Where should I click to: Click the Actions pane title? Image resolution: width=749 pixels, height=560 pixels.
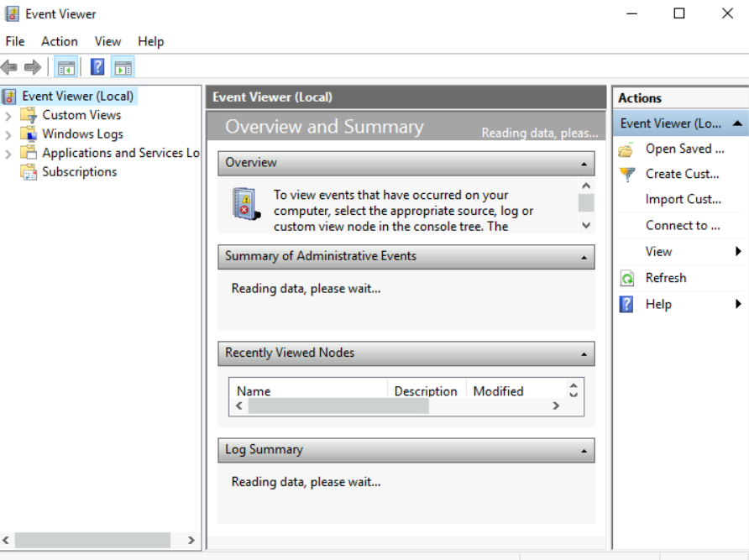[640, 98]
